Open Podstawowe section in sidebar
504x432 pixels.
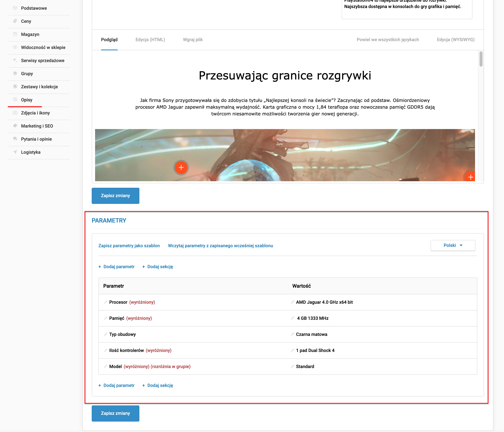(x=34, y=8)
